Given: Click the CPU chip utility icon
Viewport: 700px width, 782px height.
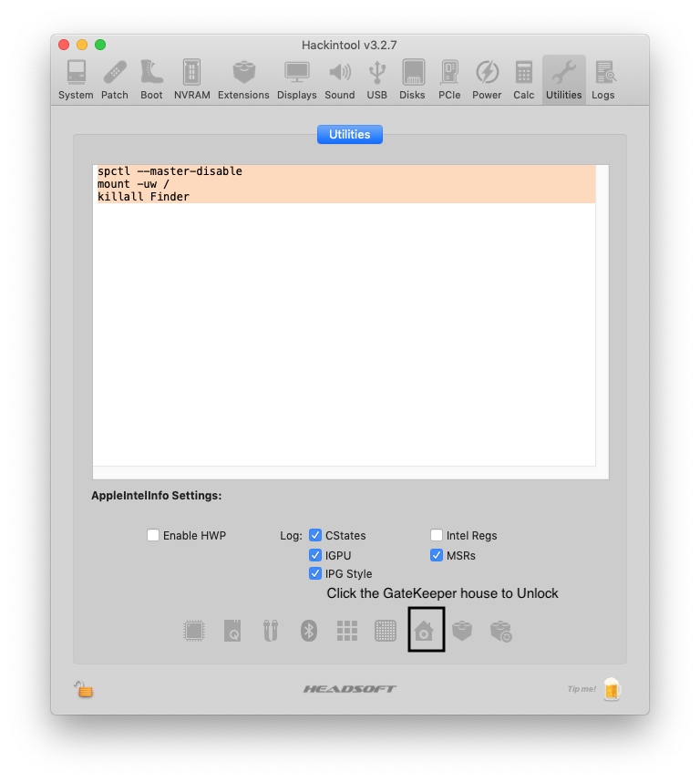Looking at the screenshot, I should tap(194, 631).
